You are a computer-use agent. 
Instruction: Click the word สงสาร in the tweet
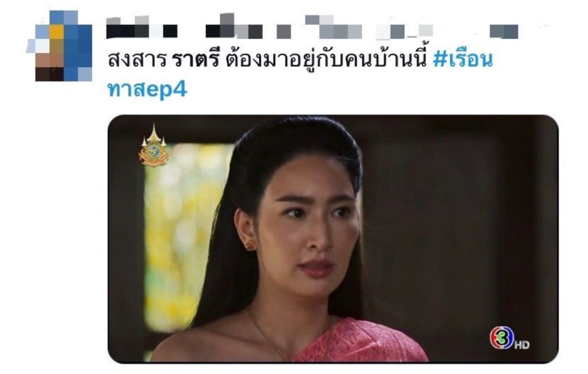pyautogui.click(x=137, y=60)
